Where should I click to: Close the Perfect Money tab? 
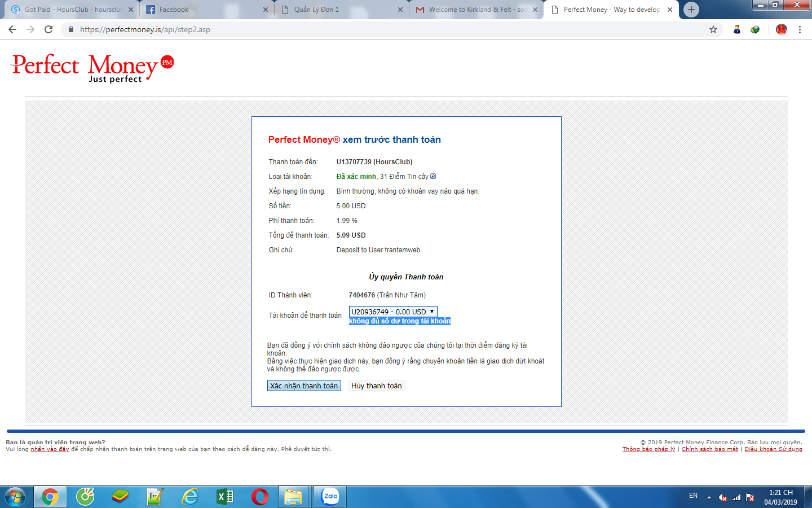670,10
